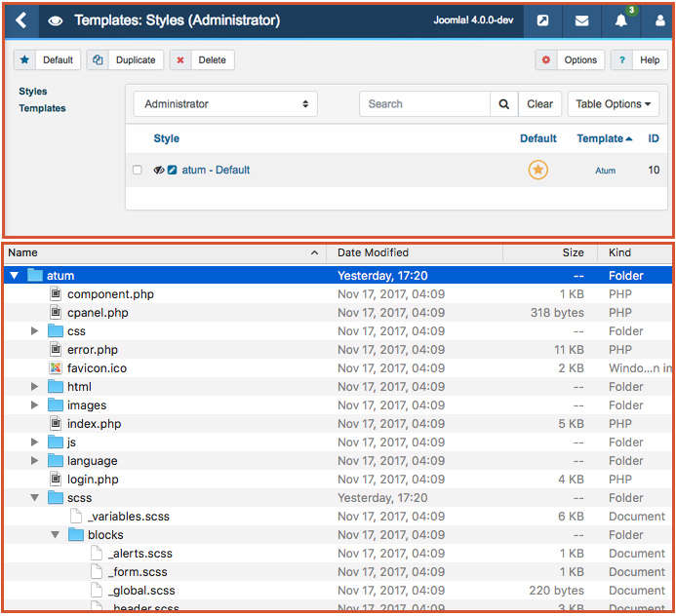This screenshot has height=616, width=676.
Task: Expand the css folder
Action: click(x=35, y=331)
